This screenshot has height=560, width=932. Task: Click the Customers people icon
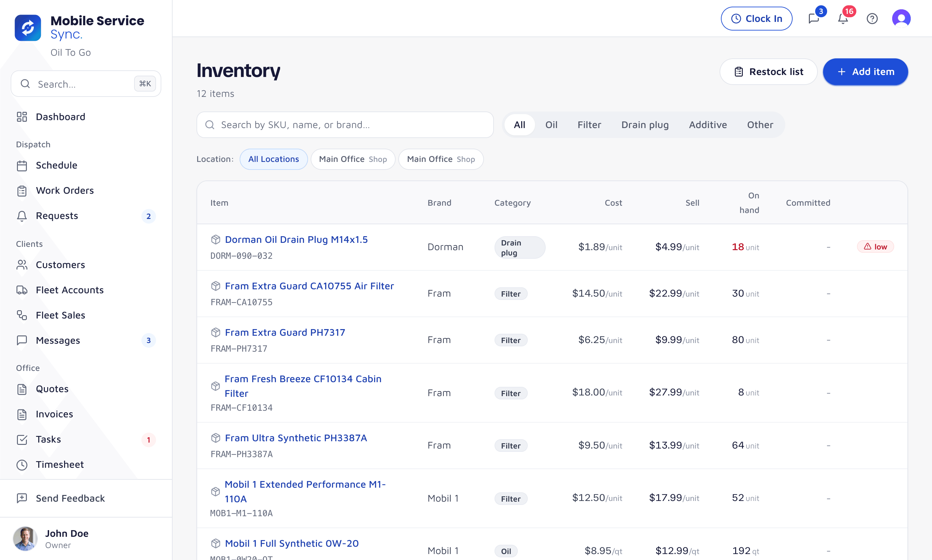22,265
